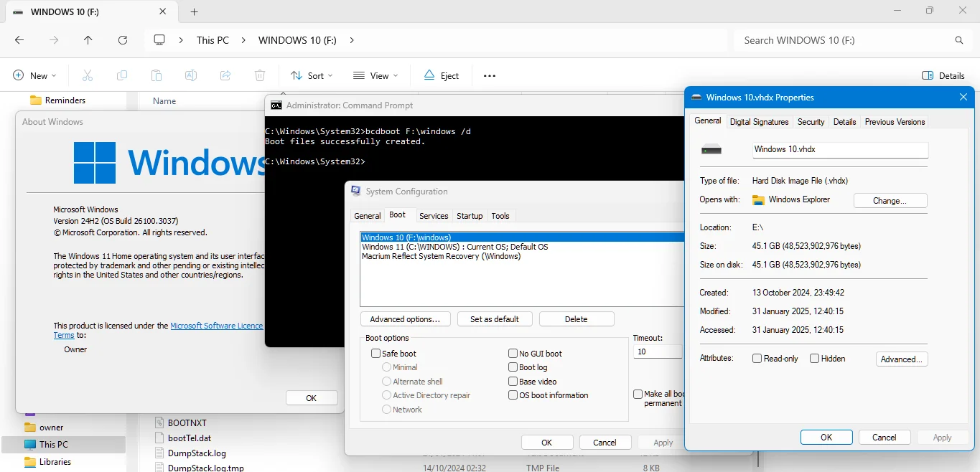Screen dimensions: 980x472
Task: Click the forward navigation arrow
Action: point(54,40)
